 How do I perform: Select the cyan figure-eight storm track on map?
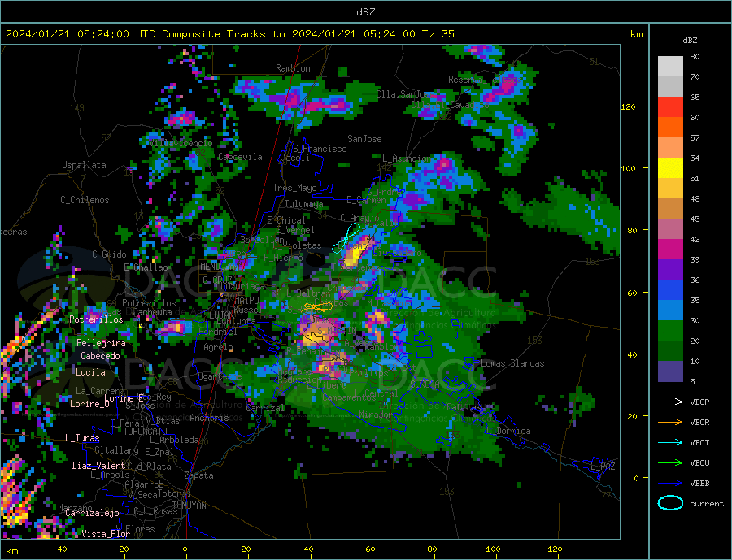[346, 238]
